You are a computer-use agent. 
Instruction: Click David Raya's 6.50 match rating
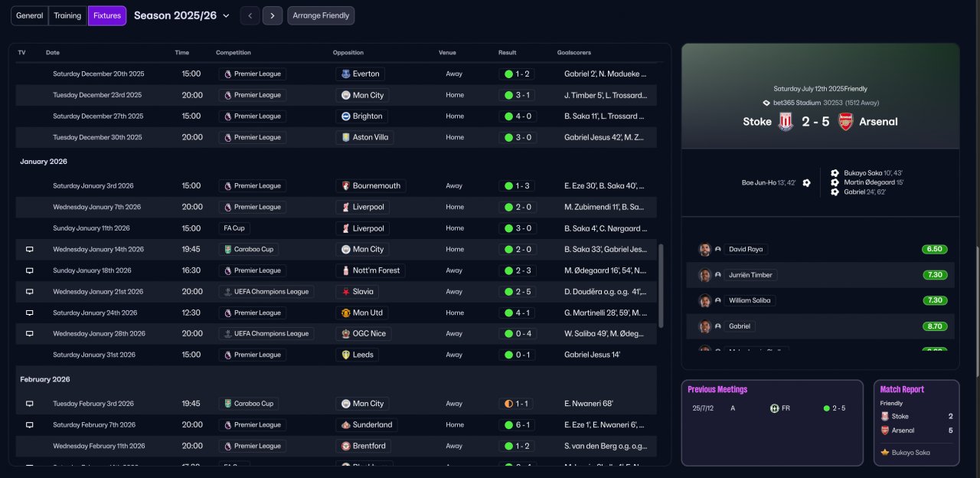click(x=935, y=249)
